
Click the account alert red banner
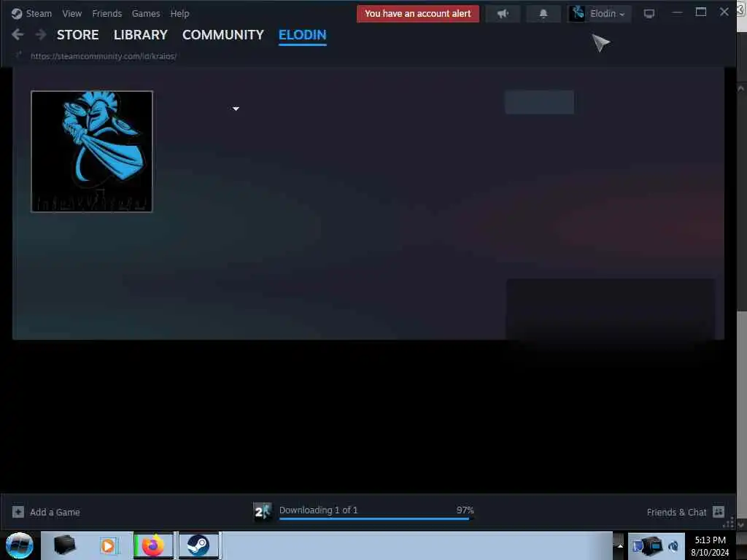(418, 13)
